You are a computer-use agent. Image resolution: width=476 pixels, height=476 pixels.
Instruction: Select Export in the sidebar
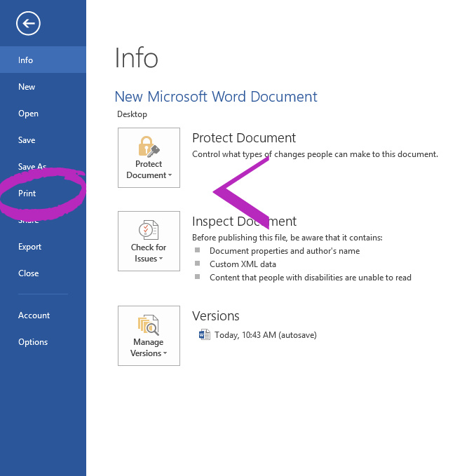(30, 247)
